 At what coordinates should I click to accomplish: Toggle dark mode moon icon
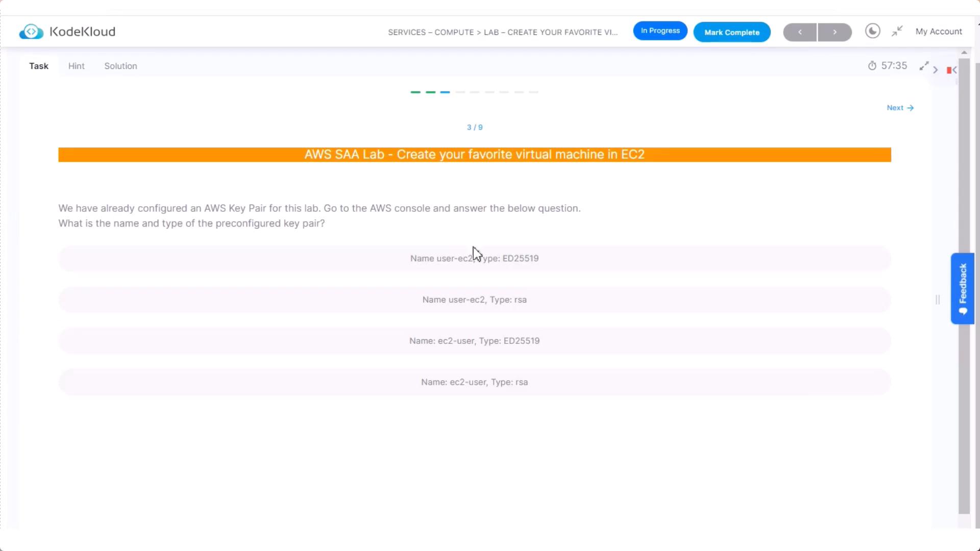pos(872,31)
